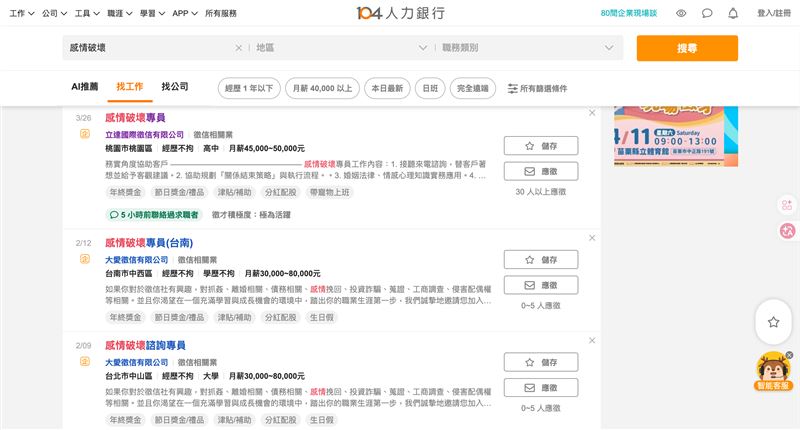This screenshot has height=430, width=800.
Task: Switch to the 找公司 tab
Action: click(175, 87)
